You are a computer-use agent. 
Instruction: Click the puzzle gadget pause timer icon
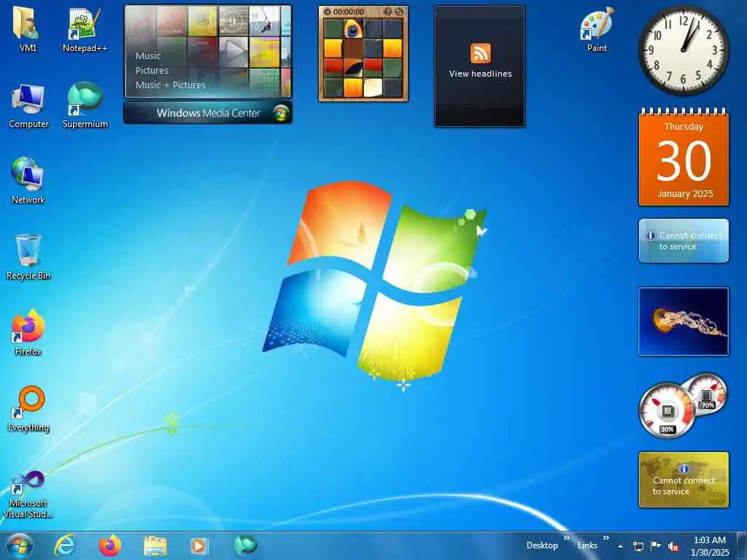click(328, 12)
